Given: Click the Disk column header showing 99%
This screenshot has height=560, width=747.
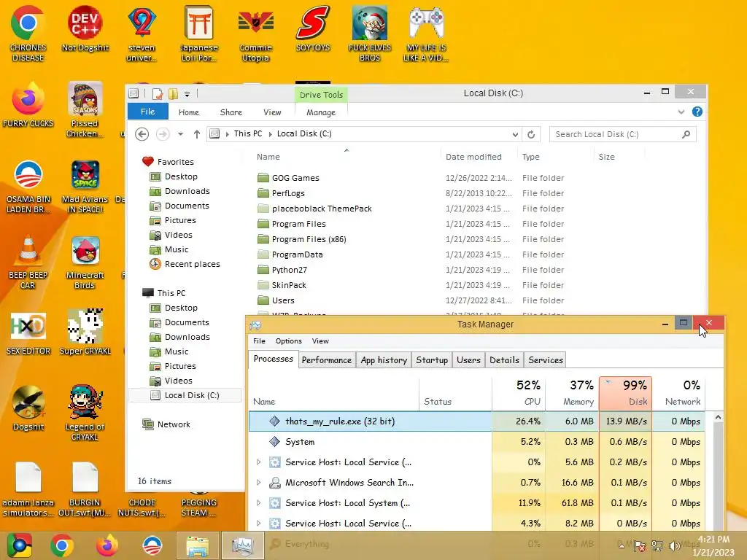Looking at the screenshot, I should click(625, 393).
